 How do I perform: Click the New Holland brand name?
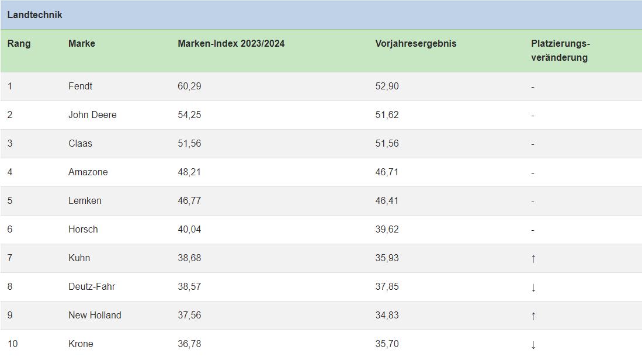pos(95,316)
